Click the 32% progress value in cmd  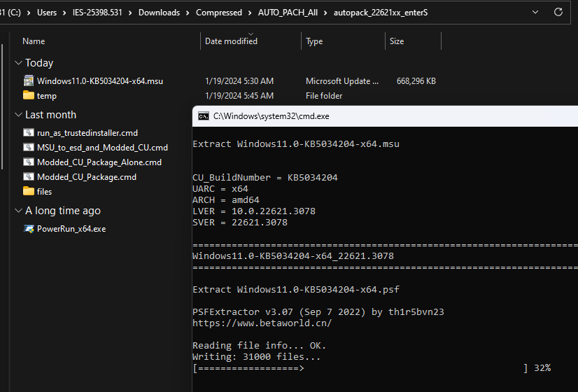542,368
